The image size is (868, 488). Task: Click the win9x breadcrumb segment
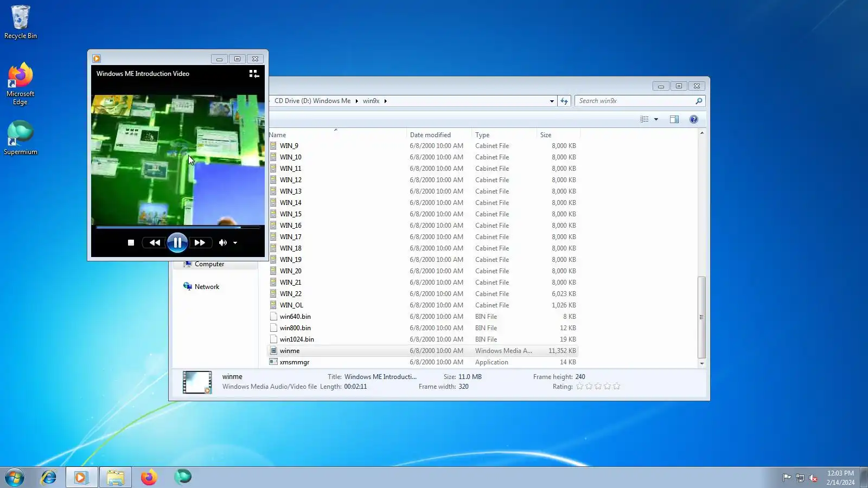click(x=371, y=101)
